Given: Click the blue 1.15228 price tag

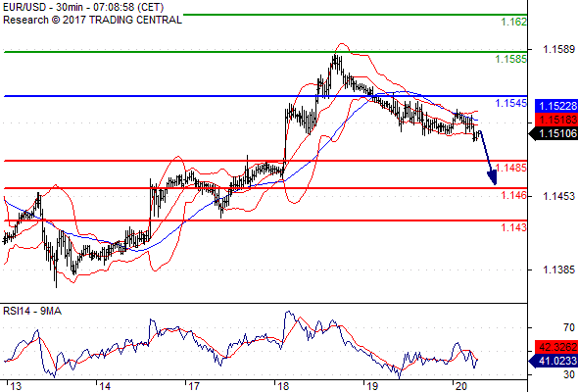Looking at the screenshot, I should (x=556, y=106).
